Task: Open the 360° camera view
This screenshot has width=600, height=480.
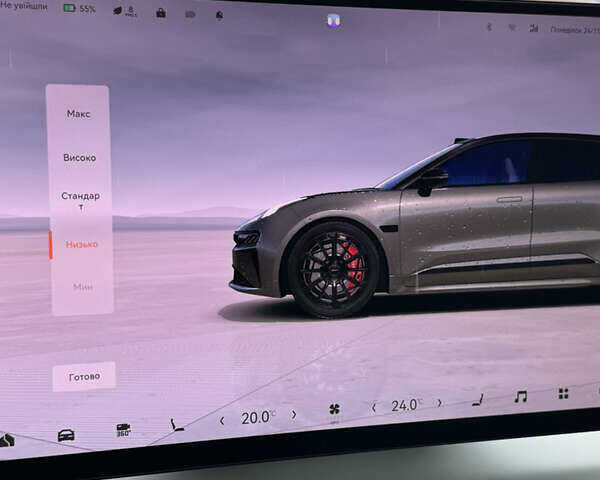Action: coord(123,430)
